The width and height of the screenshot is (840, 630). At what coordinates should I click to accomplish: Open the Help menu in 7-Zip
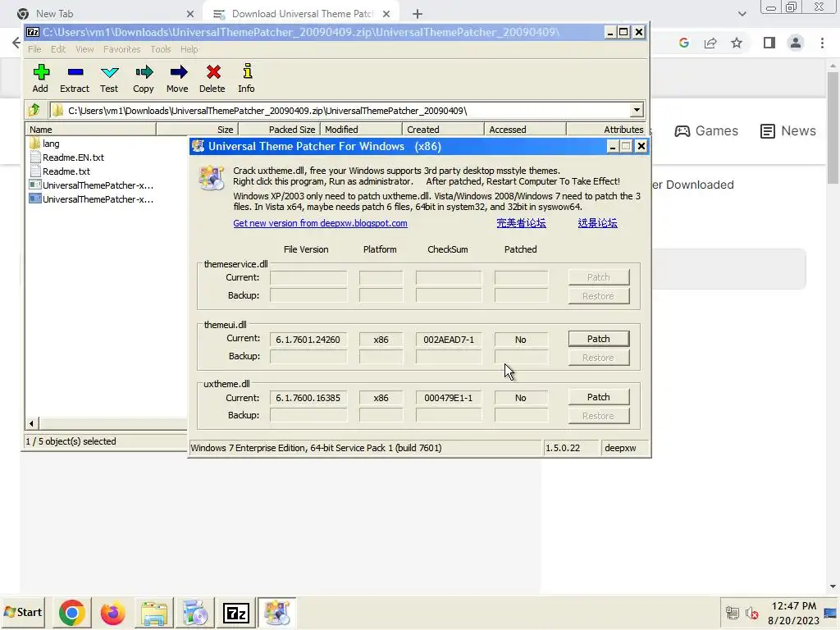pos(189,49)
